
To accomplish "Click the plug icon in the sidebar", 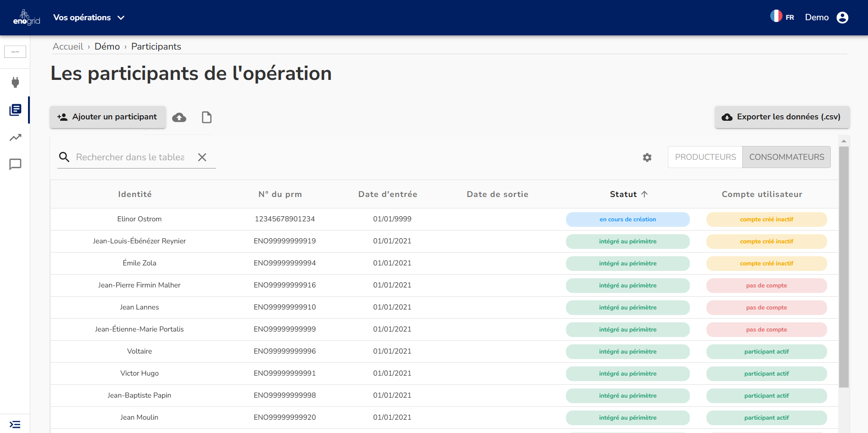I will [x=15, y=82].
